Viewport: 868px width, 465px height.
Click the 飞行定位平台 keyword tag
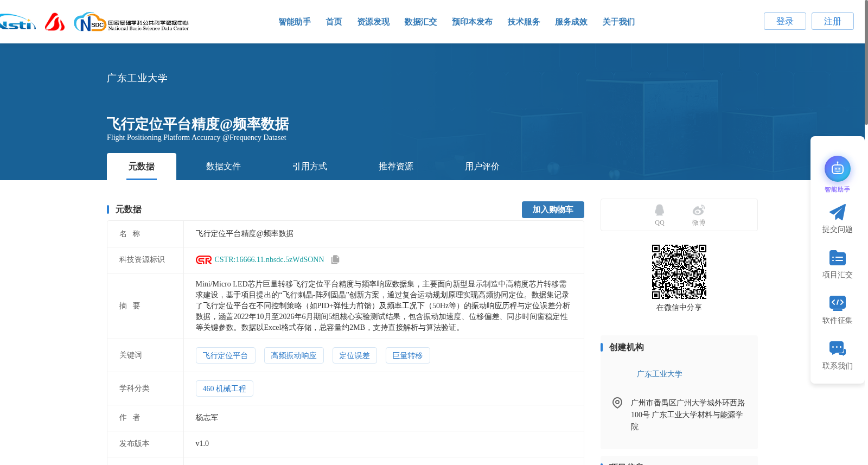[225, 355]
